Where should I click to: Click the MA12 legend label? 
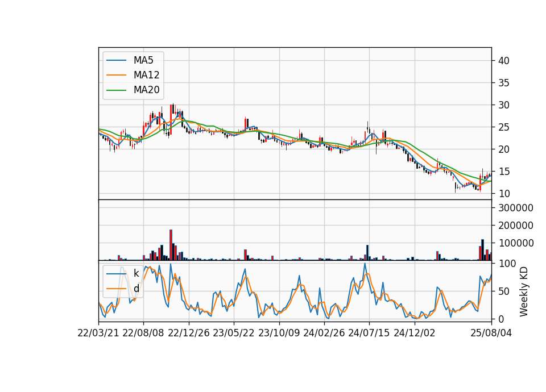pos(146,75)
